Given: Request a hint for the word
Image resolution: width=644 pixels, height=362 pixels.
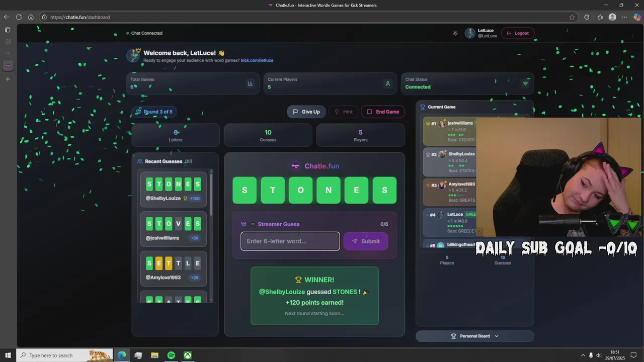Looking at the screenshot, I should pyautogui.click(x=344, y=112).
